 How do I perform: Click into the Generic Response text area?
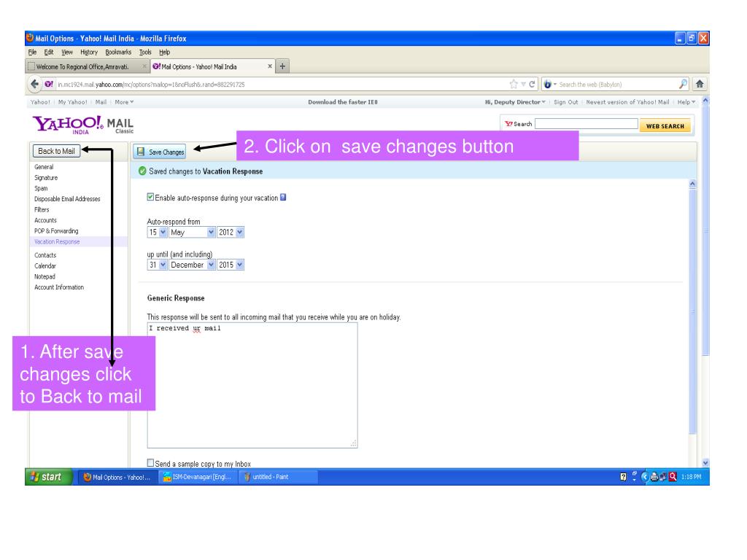(252, 385)
